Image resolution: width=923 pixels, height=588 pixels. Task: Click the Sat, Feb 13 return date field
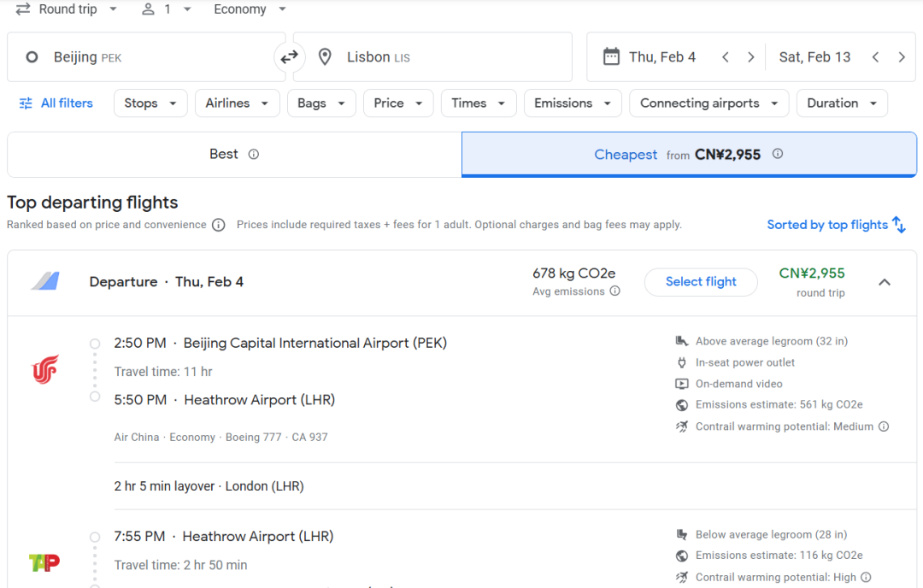pyautogui.click(x=814, y=57)
